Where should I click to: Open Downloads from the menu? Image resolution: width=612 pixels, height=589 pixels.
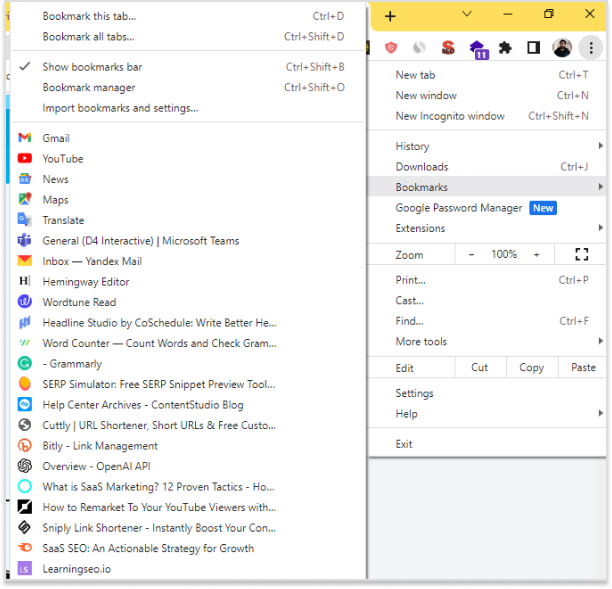pos(487,167)
